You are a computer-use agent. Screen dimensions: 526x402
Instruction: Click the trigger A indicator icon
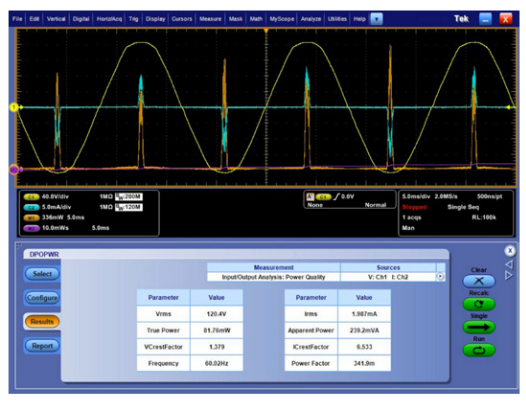pos(311,197)
